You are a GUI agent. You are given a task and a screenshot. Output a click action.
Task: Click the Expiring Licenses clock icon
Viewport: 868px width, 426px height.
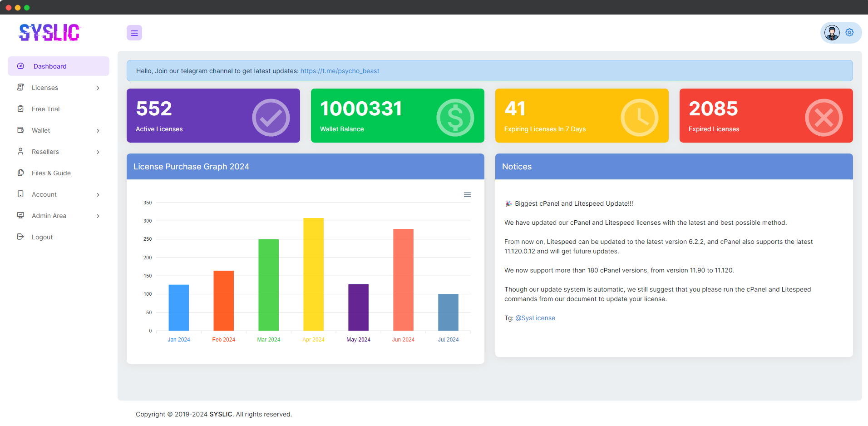point(639,118)
